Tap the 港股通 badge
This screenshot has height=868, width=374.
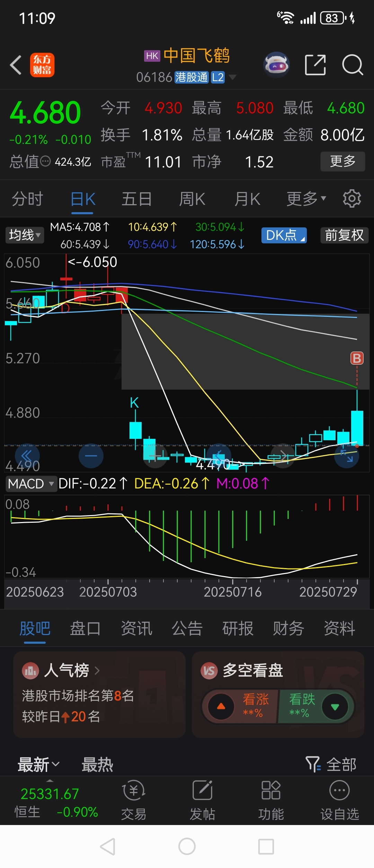tap(192, 77)
